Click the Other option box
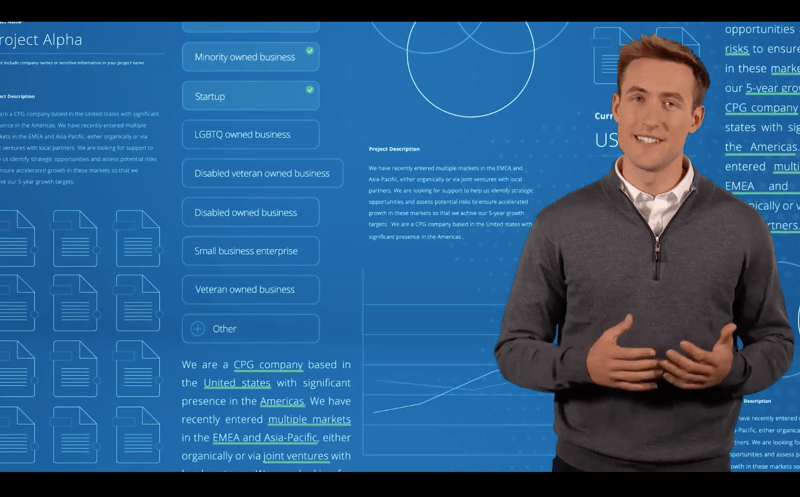Viewport: 800px width, 497px height. coord(251,329)
